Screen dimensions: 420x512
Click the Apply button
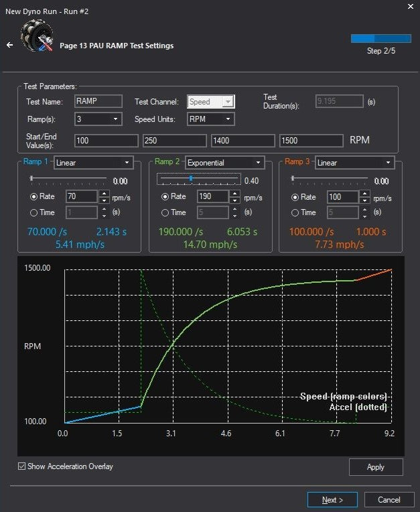tap(376, 467)
